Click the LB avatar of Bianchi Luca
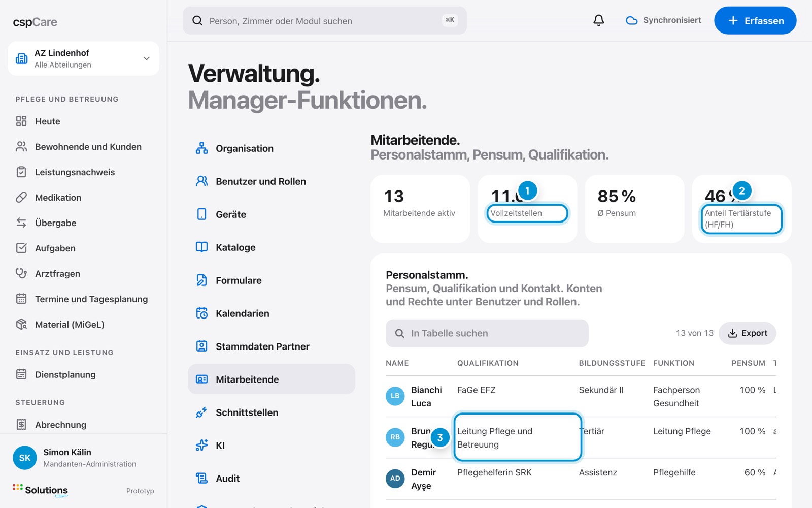Screen dimensions: 812x508 pos(395,396)
